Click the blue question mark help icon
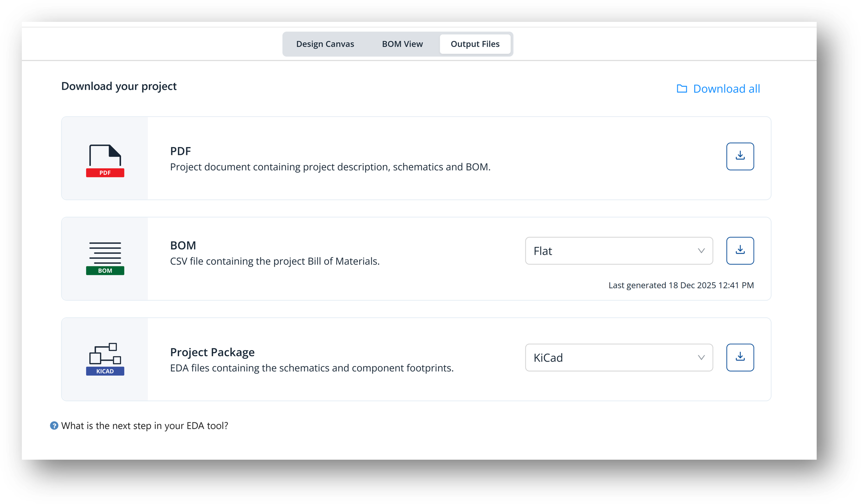The image size is (861, 504). (x=54, y=425)
